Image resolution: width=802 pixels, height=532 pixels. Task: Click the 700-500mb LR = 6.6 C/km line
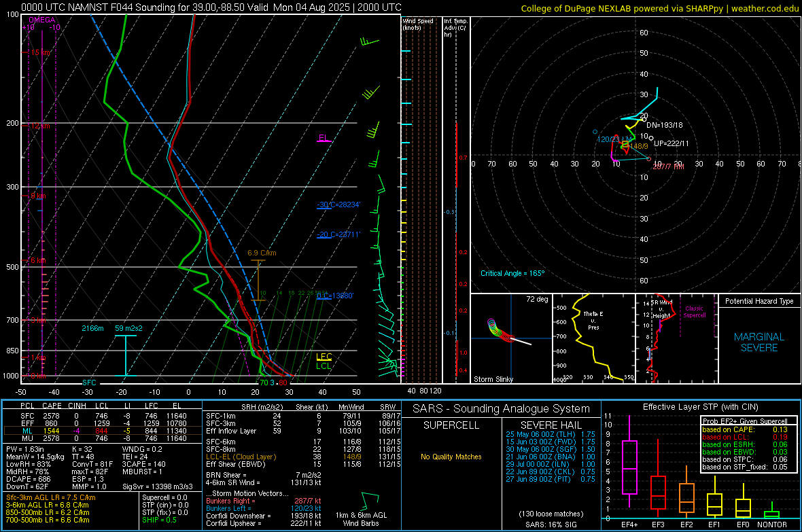coord(48,520)
